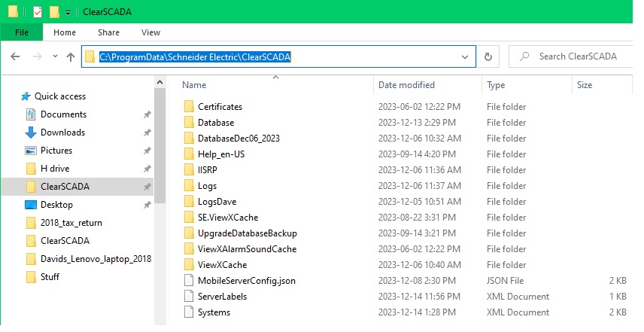The height and width of the screenshot is (332, 644).
Task: Click the Downloads blue arrow icon
Action: [x=31, y=132]
